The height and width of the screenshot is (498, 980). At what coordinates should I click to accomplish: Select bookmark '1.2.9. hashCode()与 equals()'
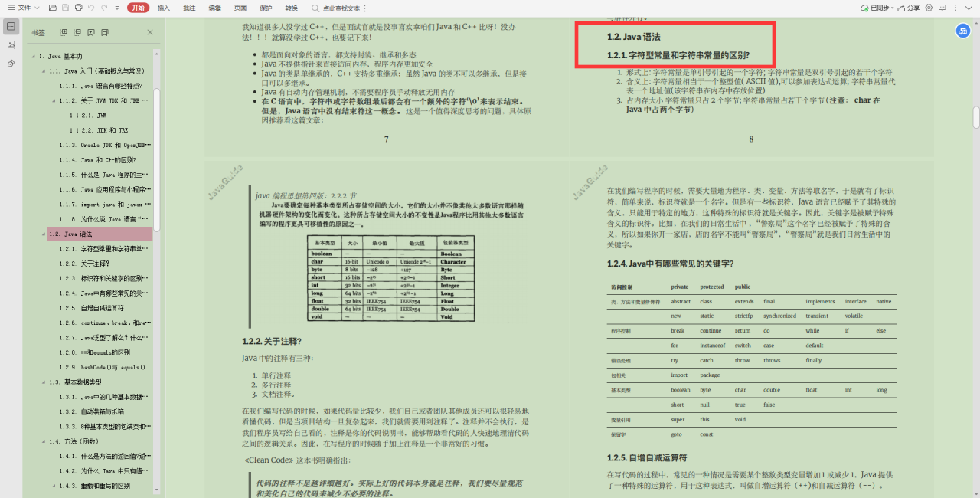(x=102, y=367)
